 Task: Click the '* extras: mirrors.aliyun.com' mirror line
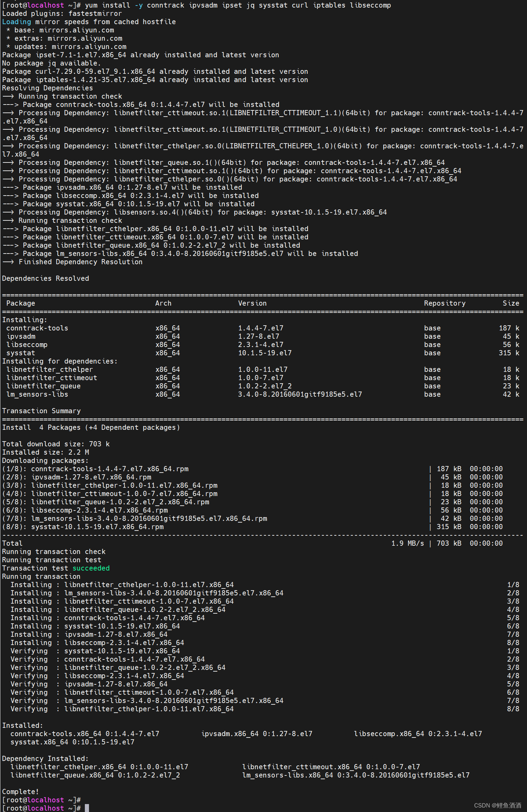point(64,38)
